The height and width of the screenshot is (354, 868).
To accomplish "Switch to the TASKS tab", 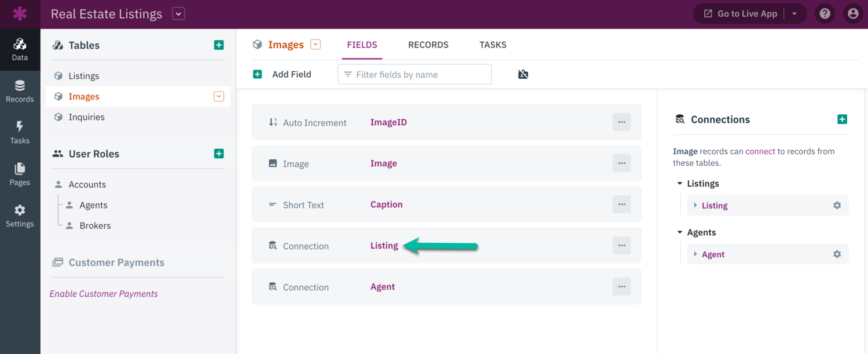I will (x=493, y=45).
